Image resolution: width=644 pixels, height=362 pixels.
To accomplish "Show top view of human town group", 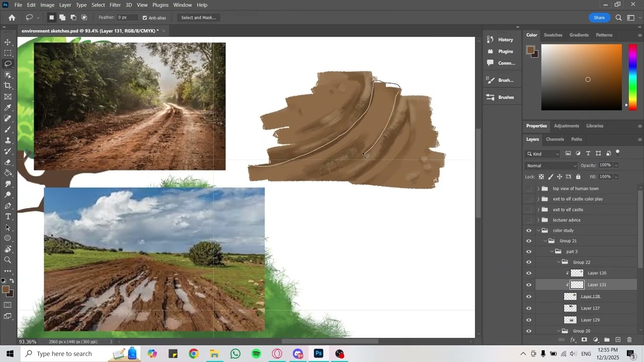I will tap(529, 189).
